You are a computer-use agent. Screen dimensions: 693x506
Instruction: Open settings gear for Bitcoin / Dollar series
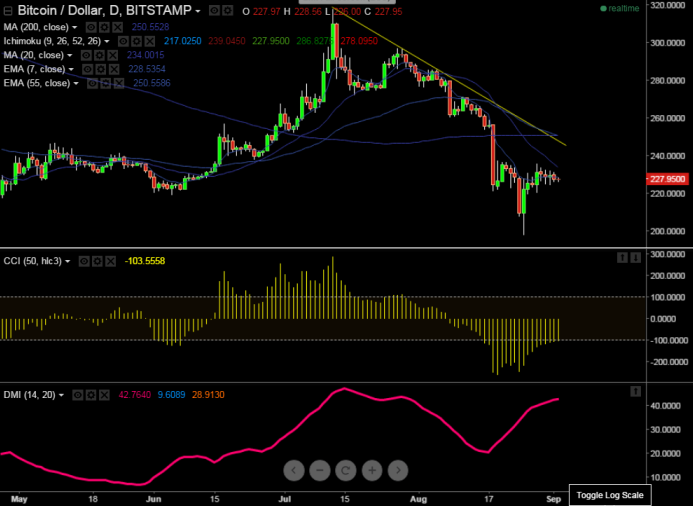(227, 11)
